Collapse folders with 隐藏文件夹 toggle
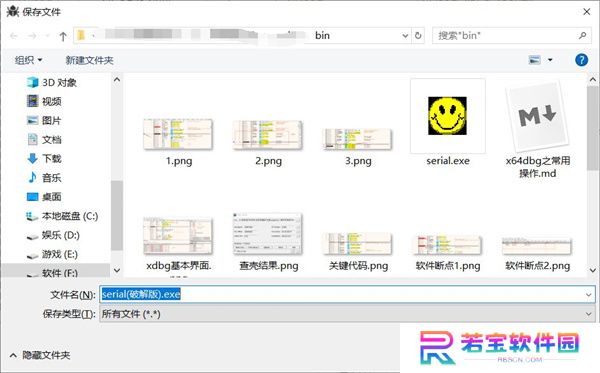 pyautogui.click(x=40, y=355)
